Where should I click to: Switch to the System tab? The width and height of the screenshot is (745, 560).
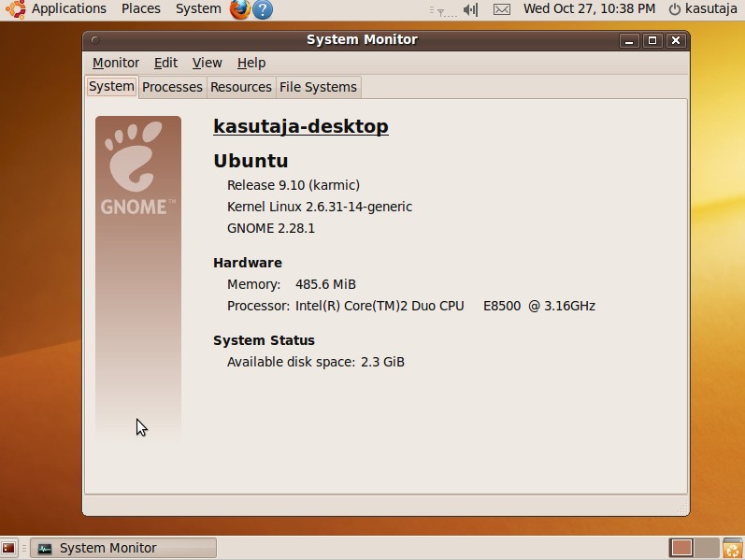click(x=112, y=87)
